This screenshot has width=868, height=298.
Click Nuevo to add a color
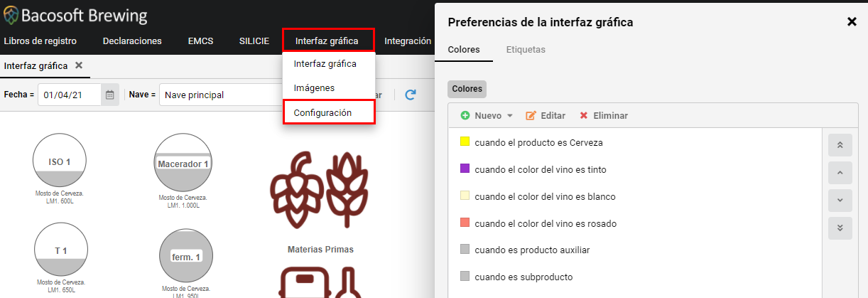click(x=481, y=115)
